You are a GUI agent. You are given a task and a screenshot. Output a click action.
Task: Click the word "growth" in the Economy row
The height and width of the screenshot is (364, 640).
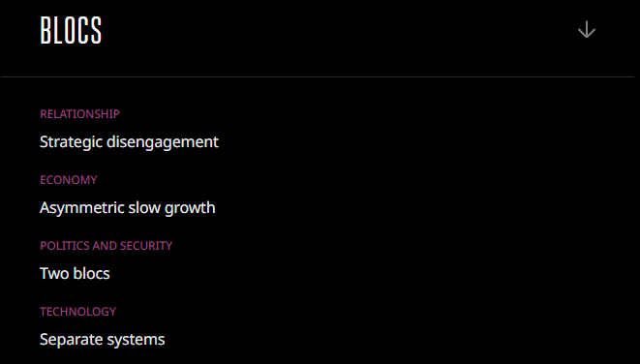point(190,209)
